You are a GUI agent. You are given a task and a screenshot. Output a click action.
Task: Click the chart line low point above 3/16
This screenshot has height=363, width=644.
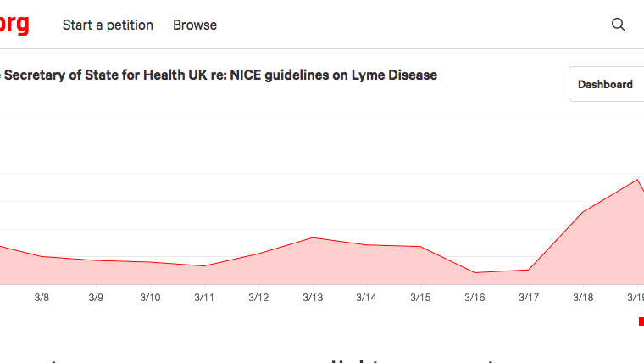coord(475,272)
